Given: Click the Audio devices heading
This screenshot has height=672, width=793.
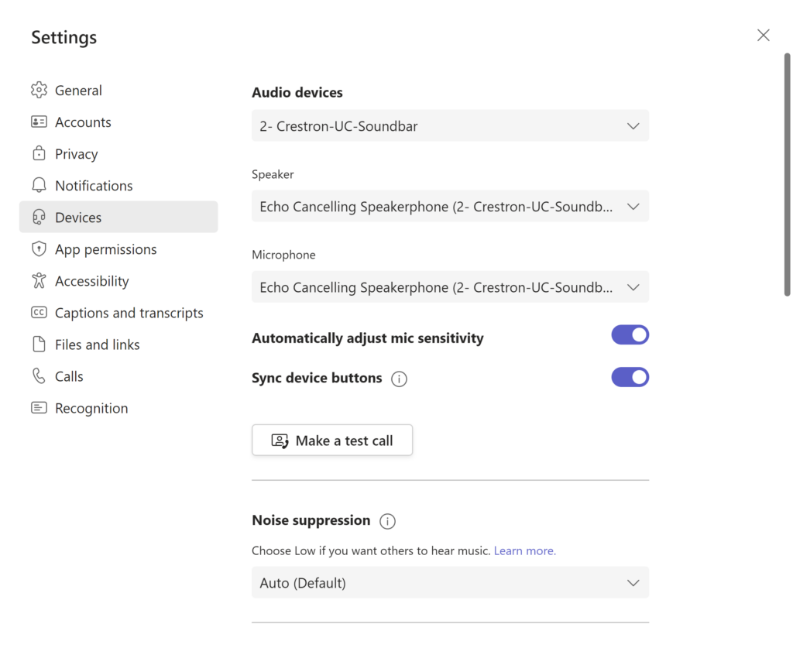Looking at the screenshot, I should point(297,93).
